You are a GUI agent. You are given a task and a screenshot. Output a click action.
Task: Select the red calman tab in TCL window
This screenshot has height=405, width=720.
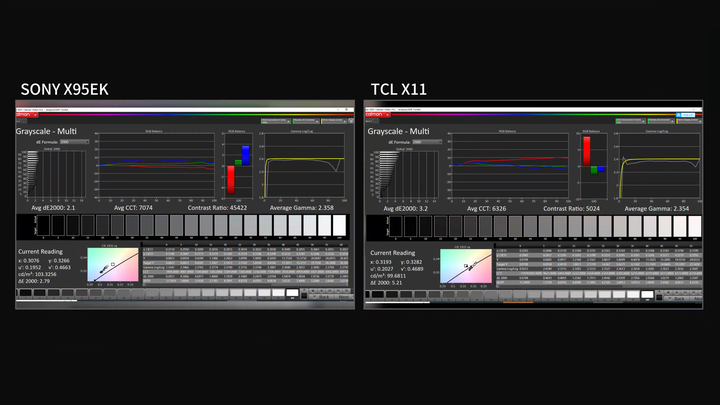click(377, 114)
